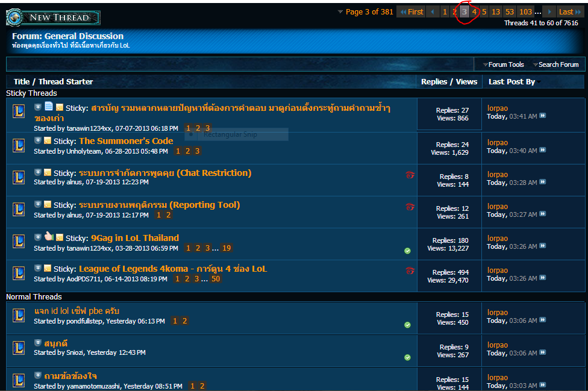Open The Summoner's Code sticky thread

click(x=126, y=141)
